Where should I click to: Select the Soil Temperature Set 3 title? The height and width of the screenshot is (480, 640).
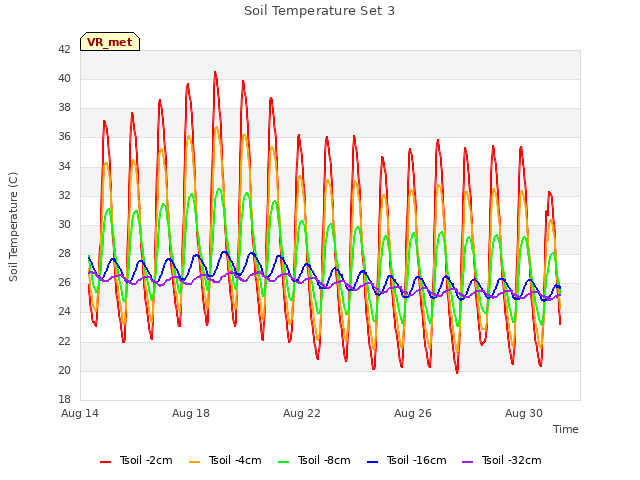319,11
